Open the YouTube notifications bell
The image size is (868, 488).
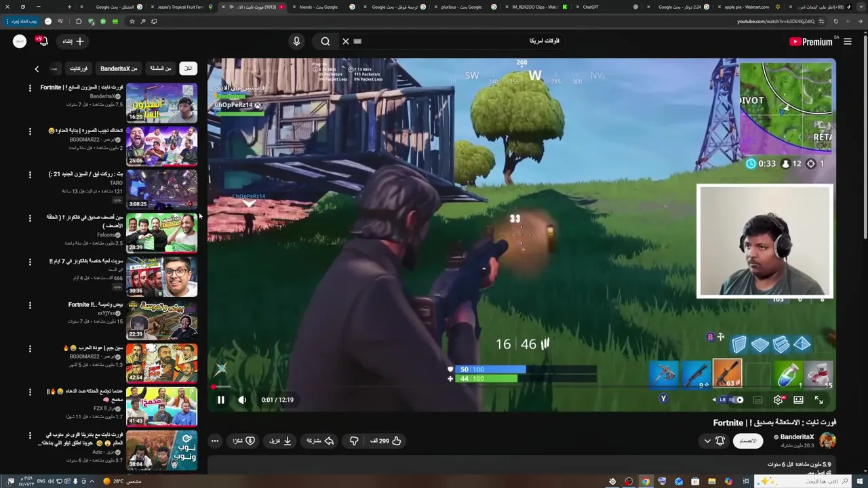pyautogui.click(x=43, y=41)
